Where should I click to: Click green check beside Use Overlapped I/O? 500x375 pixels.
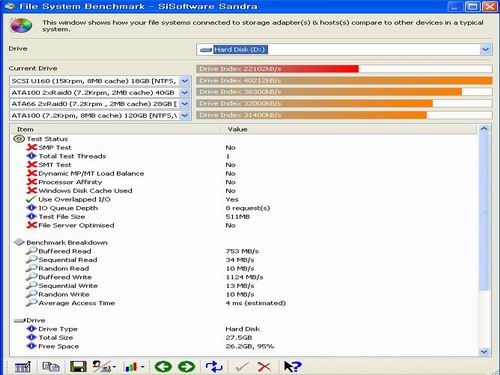[31, 199]
